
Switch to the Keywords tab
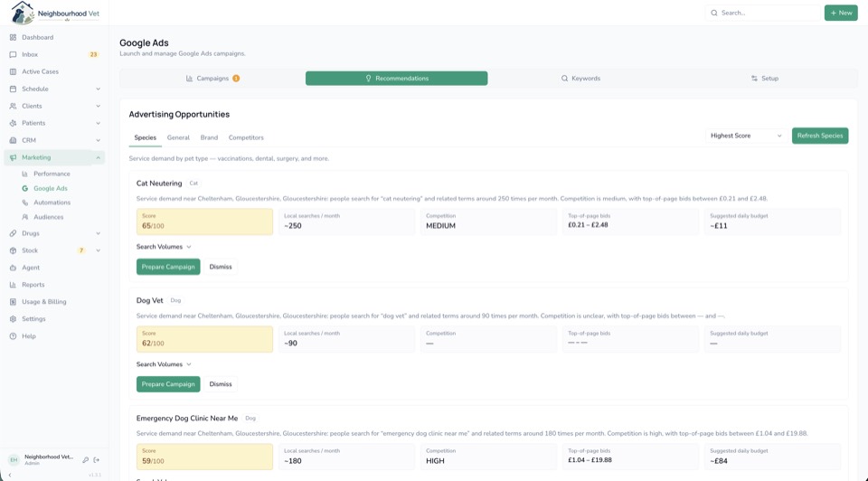pos(580,78)
